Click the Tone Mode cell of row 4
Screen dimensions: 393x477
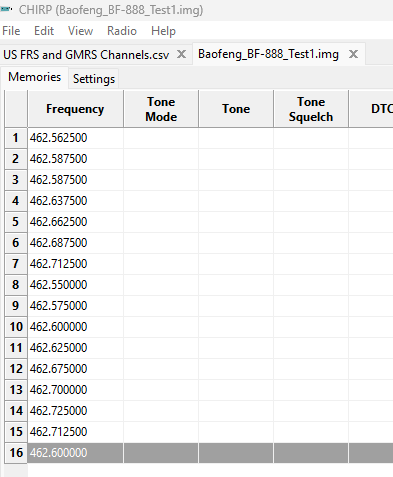pos(161,201)
